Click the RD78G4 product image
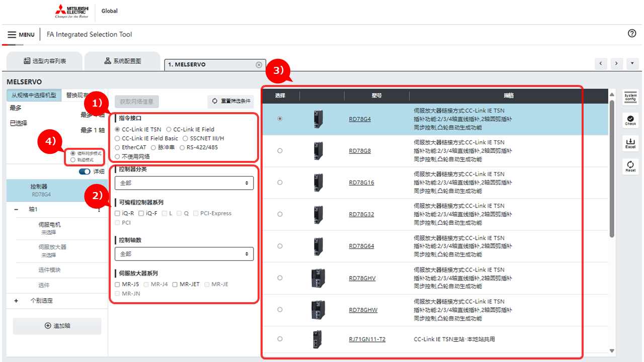The width and height of the screenshot is (644, 362). click(x=317, y=119)
